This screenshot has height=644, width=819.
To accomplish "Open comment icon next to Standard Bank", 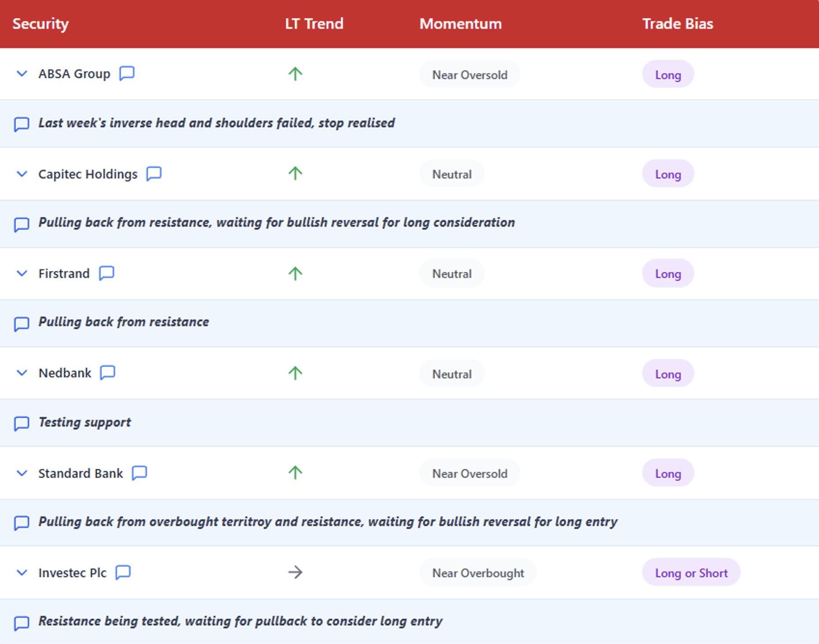I will [139, 472].
